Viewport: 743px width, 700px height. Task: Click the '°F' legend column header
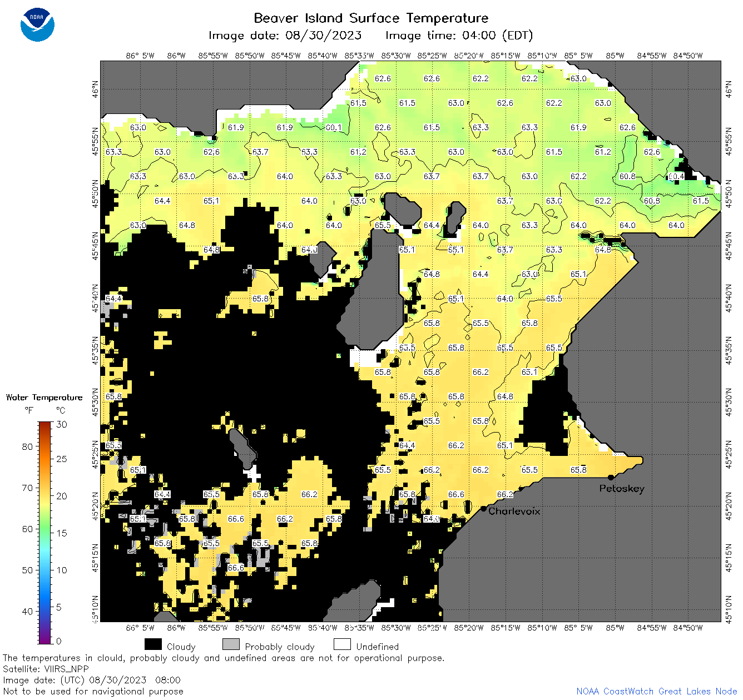[x=29, y=410]
